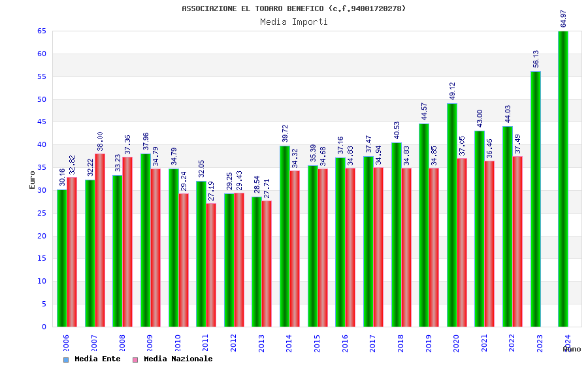Click the chart title ASSOCIAZIONE EL TODARO BENEFICO
This screenshot has width=588, height=392.
point(293,8)
